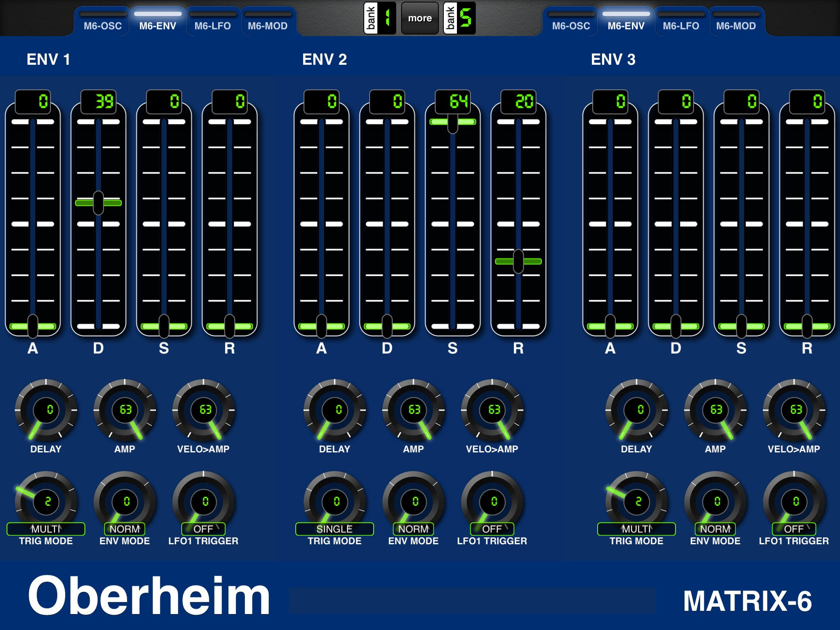Open left M6-LFO tab
This screenshot has height=630, width=840.
[212, 22]
